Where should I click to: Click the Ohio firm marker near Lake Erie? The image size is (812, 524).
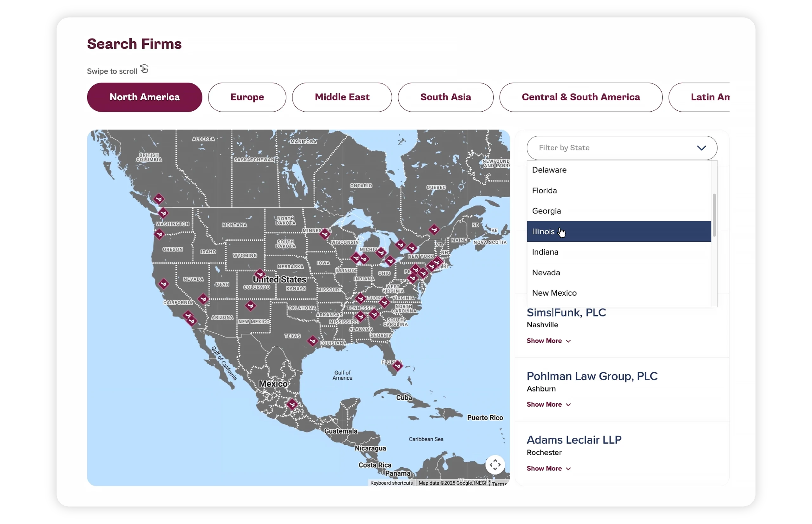tap(390, 261)
